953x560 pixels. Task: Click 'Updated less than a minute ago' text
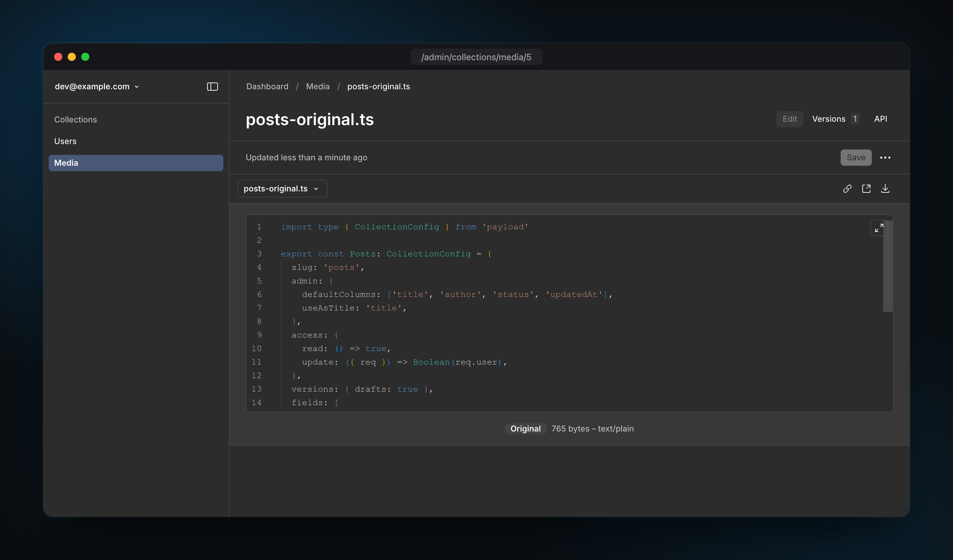306,158
